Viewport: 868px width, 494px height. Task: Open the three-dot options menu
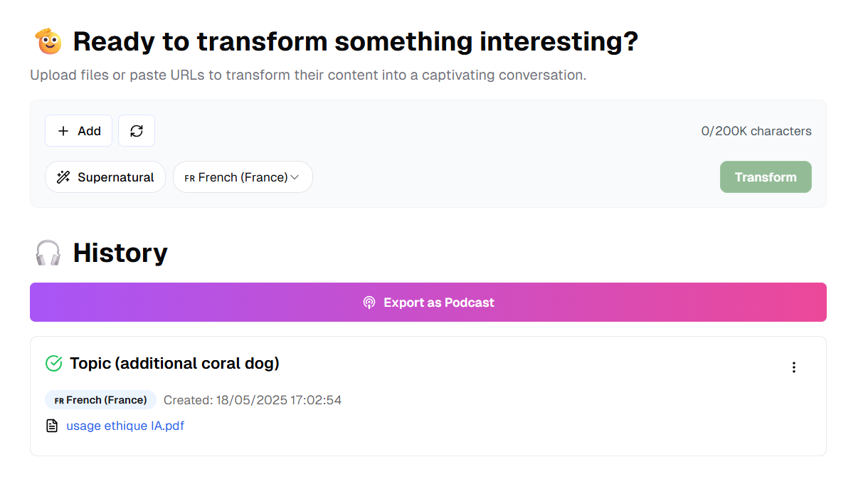pyautogui.click(x=794, y=367)
